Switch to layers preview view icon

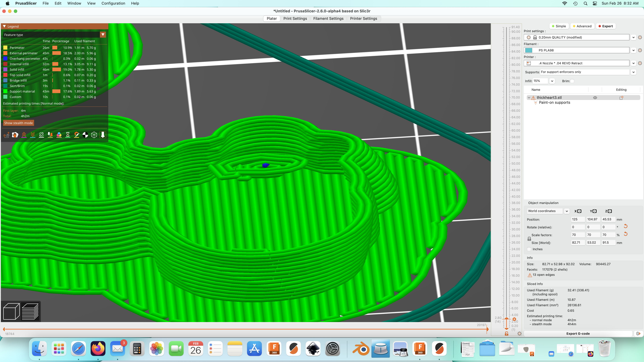tap(30, 311)
